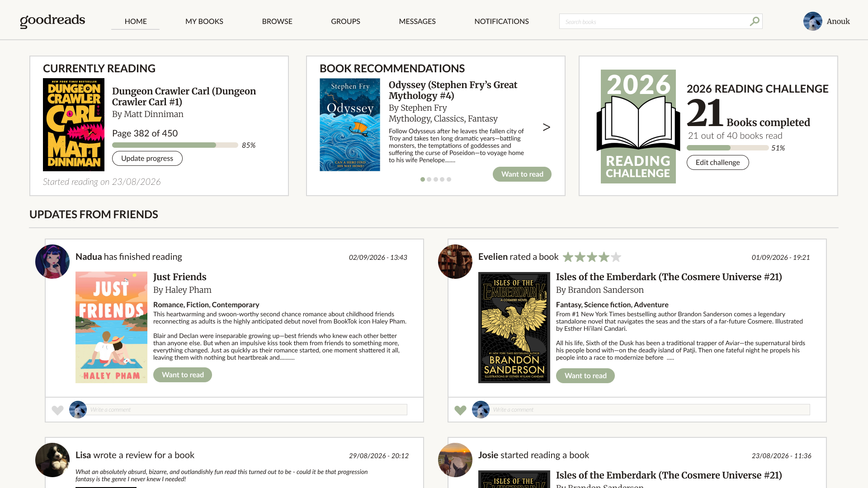This screenshot has width=868, height=488.
Task: Write a comment on Evelien's update
Action: [650, 410]
